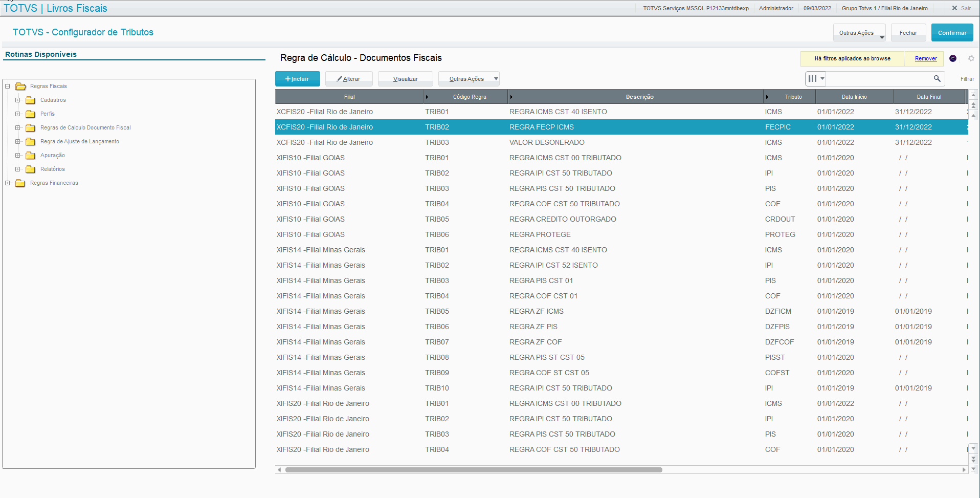Focus the browse search input field

(879, 78)
